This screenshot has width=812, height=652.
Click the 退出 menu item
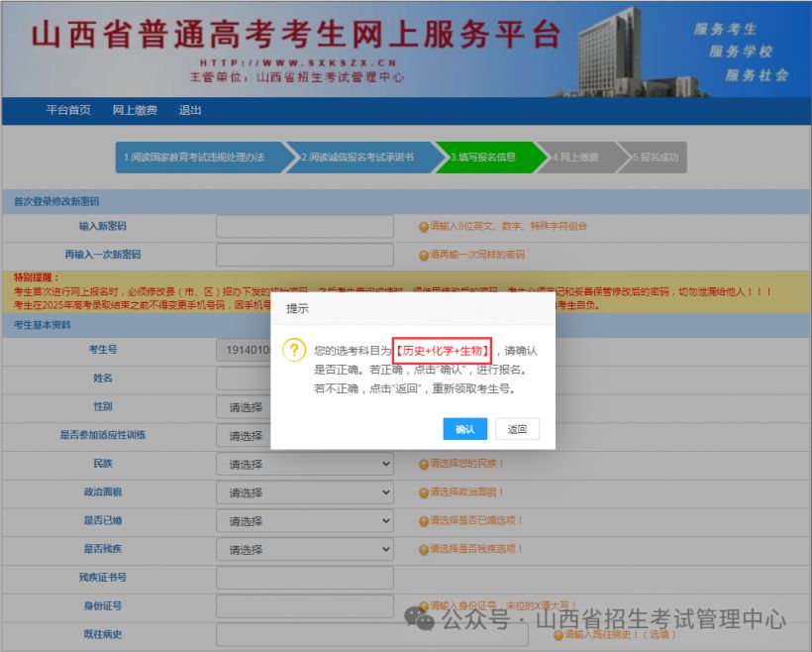(190, 110)
